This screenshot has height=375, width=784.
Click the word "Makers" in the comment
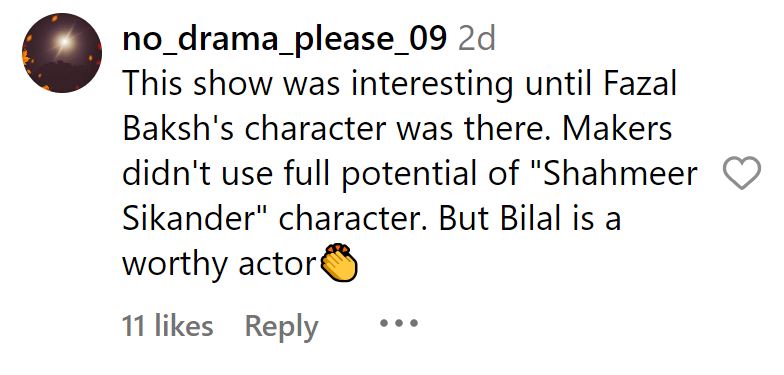617,129
